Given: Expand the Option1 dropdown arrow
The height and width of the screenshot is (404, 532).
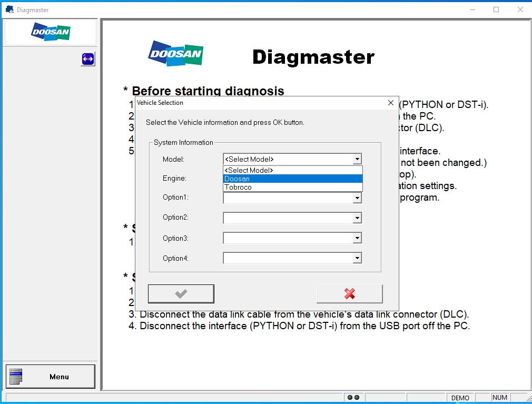Looking at the screenshot, I should click(357, 198).
